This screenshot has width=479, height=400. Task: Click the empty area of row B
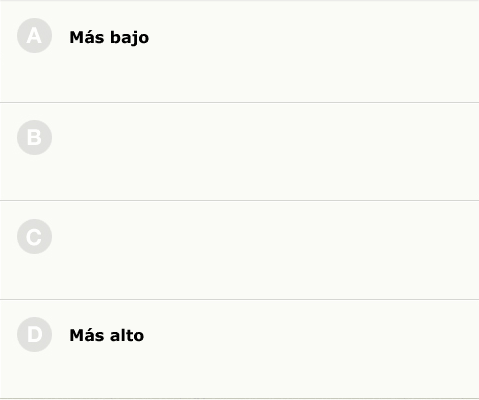click(263, 152)
